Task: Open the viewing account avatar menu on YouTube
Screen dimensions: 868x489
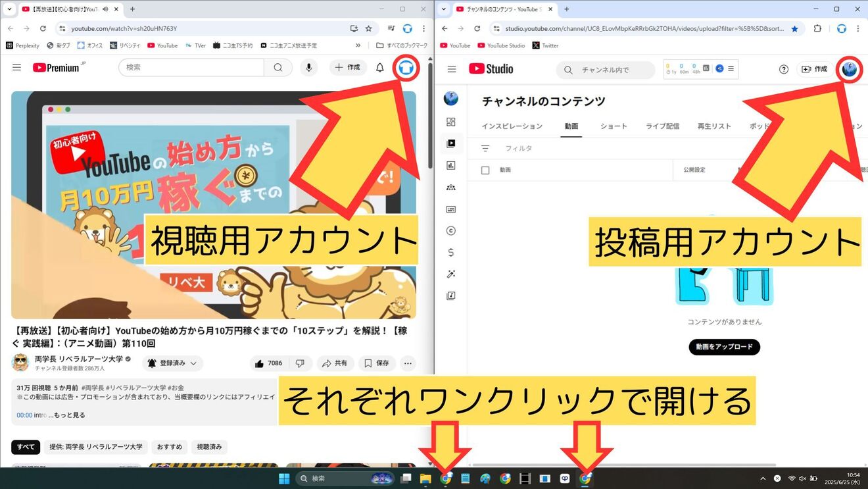Action: click(x=407, y=67)
